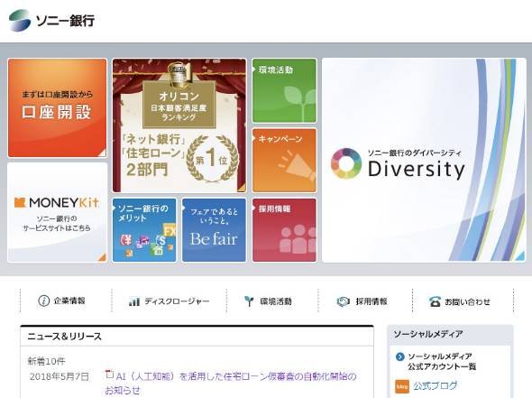Image resolution: width=532 pixels, height=398 pixels.
Task: Click the blue arrow icon beside ソーシャルメディア公式アカウント一覧
Action: tap(400, 356)
